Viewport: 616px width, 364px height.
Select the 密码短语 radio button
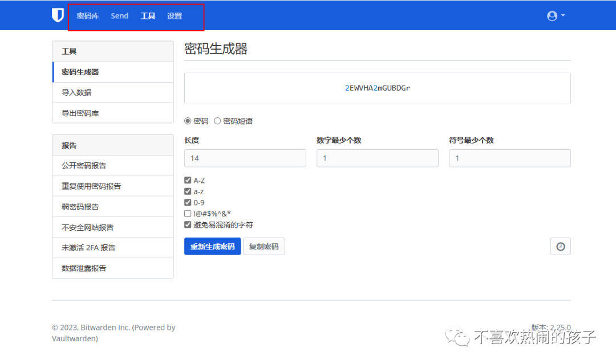pos(217,121)
